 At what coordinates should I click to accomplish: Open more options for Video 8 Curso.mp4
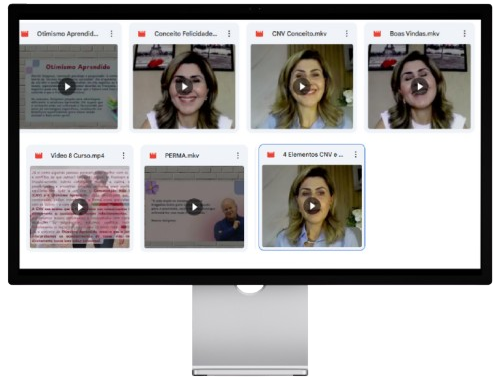[124, 155]
